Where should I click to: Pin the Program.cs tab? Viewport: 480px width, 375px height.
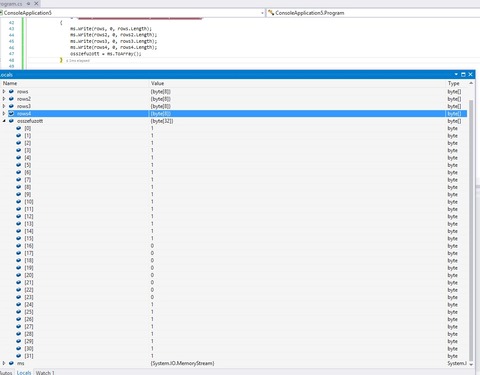pyautogui.click(x=29, y=3)
